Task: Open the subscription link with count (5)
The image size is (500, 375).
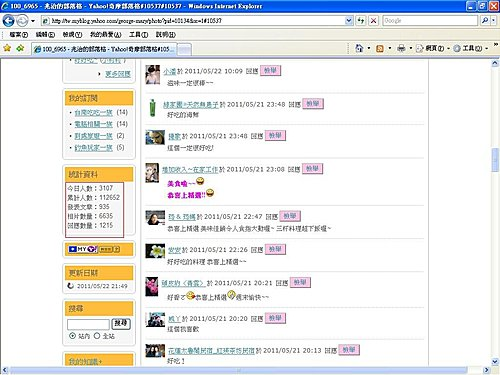Action: point(93,147)
